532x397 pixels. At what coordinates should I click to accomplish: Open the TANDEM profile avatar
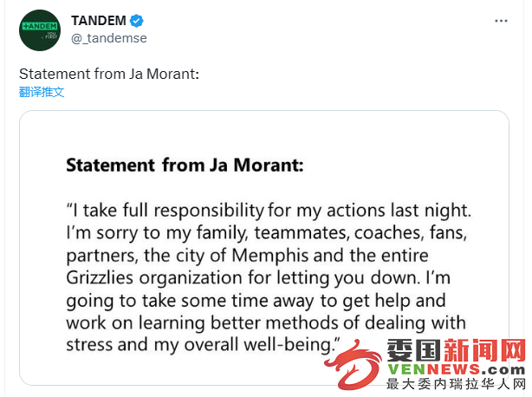(x=40, y=30)
